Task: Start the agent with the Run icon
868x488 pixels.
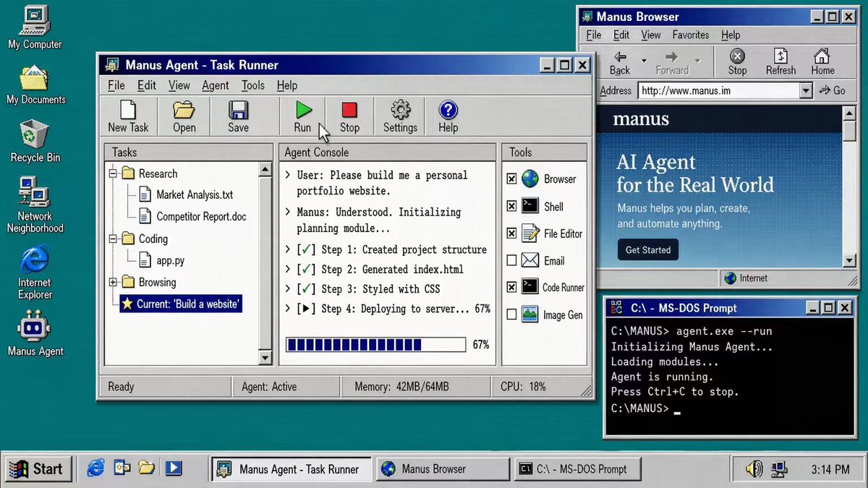Action: [x=303, y=110]
